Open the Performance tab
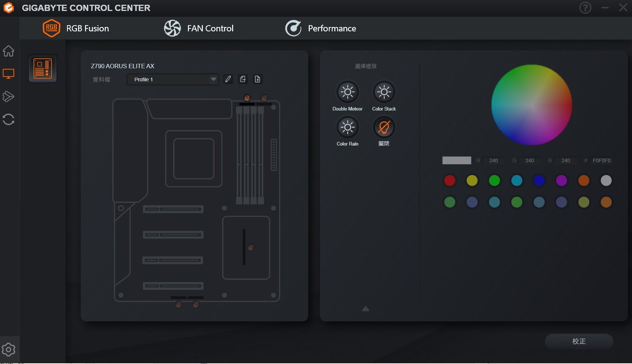The width and height of the screenshot is (632, 364). [x=320, y=28]
